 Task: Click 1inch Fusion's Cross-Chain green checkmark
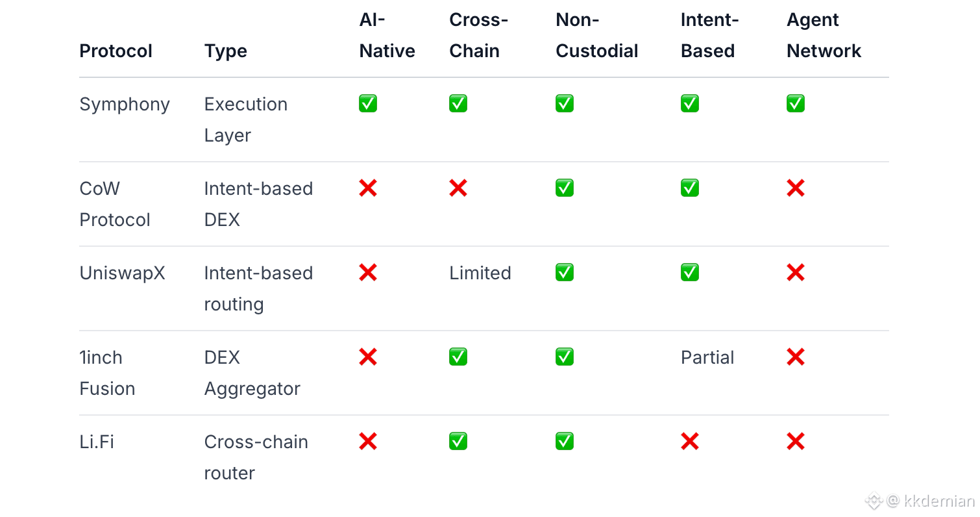click(458, 357)
